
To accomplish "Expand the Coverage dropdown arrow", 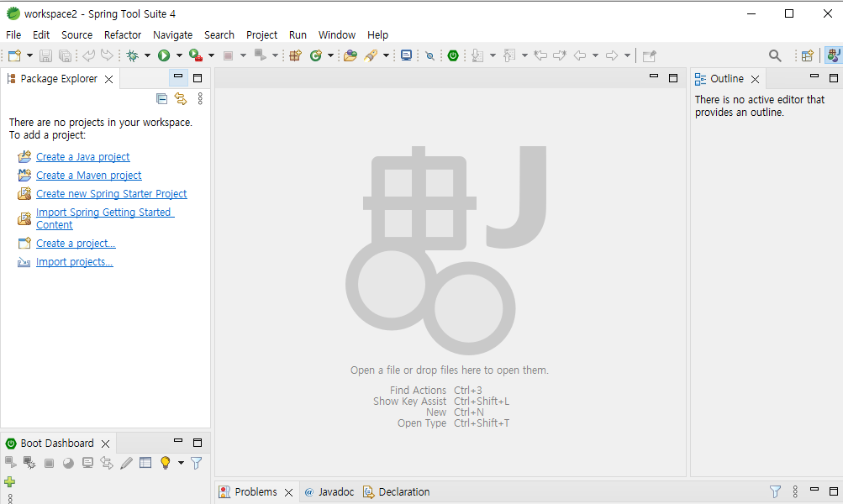I will tap(211, 55).
